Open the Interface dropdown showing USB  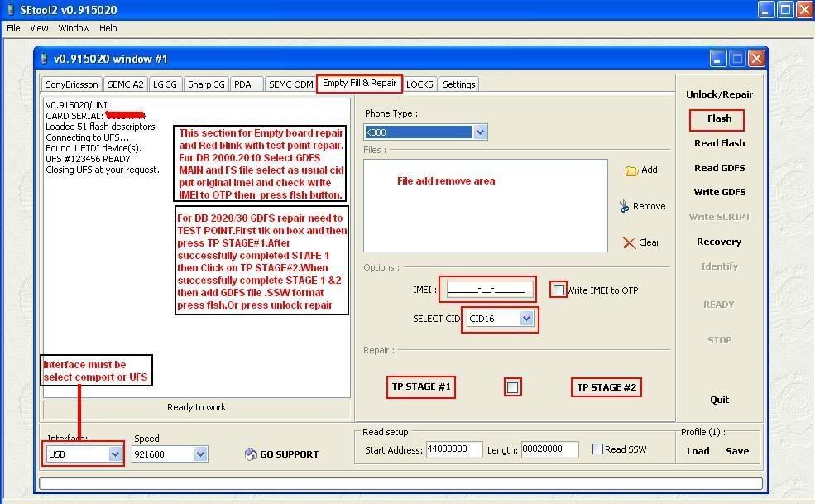(x=115, y=454)
